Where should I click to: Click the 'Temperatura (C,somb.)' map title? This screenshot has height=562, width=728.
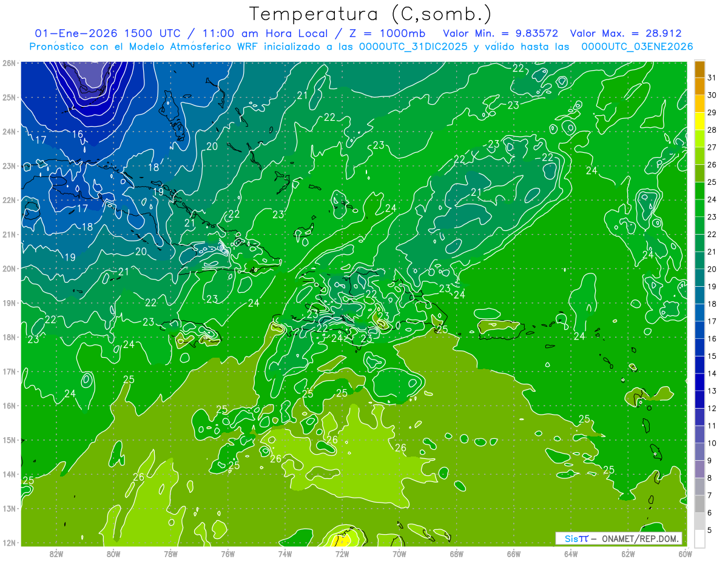[371, 14]
